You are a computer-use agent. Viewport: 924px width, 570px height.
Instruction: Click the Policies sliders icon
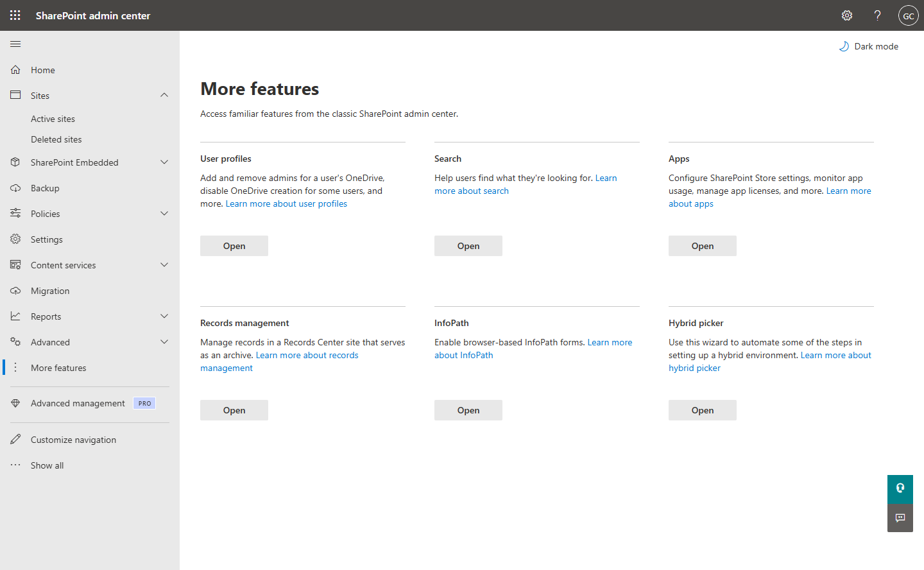click(15, 213)
